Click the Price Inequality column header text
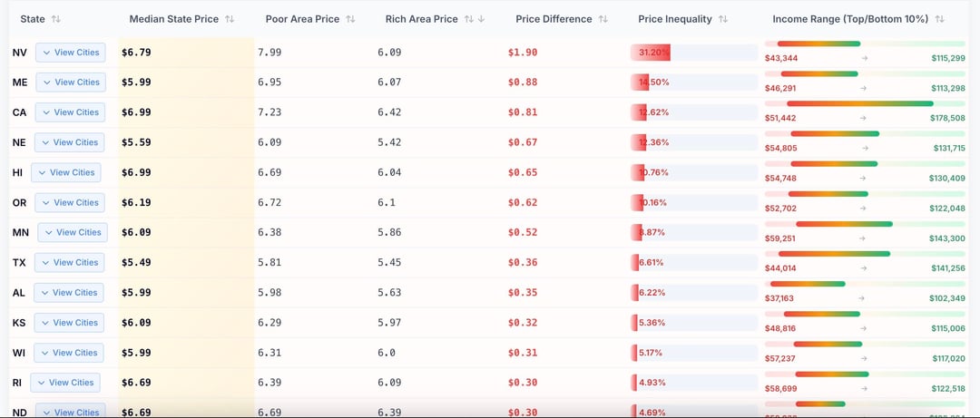Image resolution: width=980 pixels, height=418 pixels. tap(675, 19)
